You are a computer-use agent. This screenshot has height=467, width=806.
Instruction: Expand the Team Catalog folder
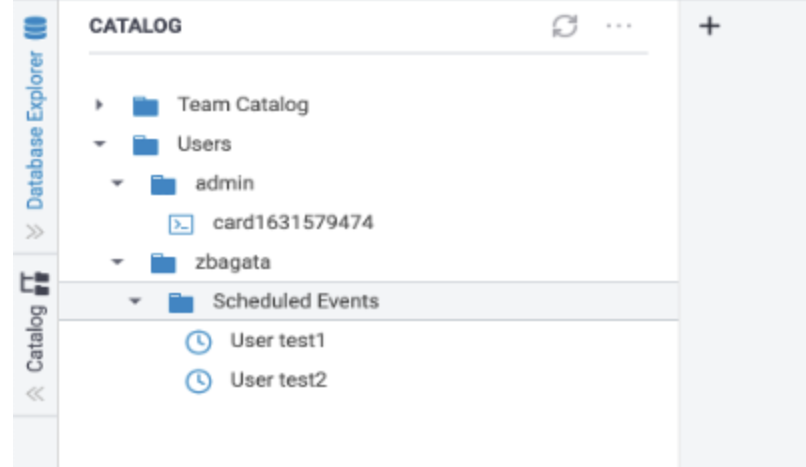pos(99,105)
